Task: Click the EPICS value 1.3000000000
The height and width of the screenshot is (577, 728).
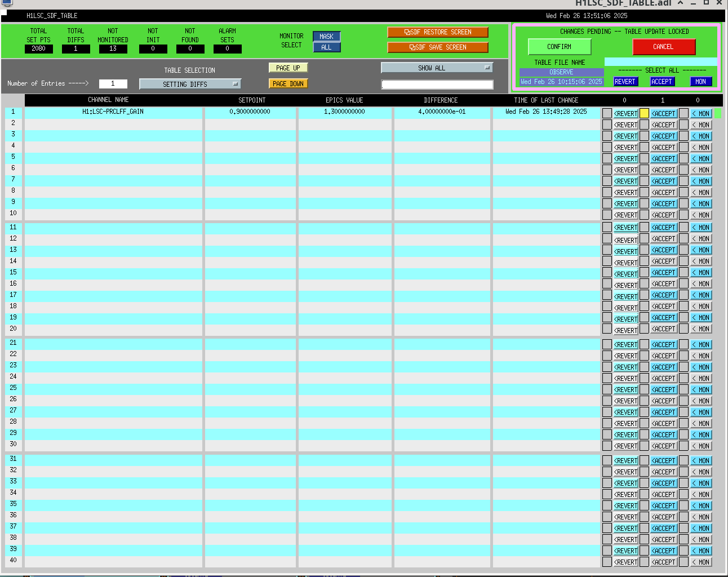Action: (x=345, y=112)
